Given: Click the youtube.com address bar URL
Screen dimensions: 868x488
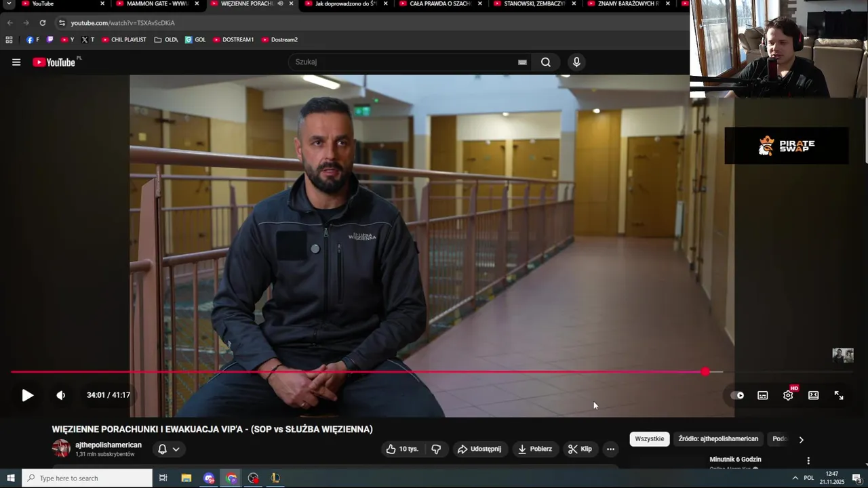Looking at the screenshot, I should [x=123, y=23].
